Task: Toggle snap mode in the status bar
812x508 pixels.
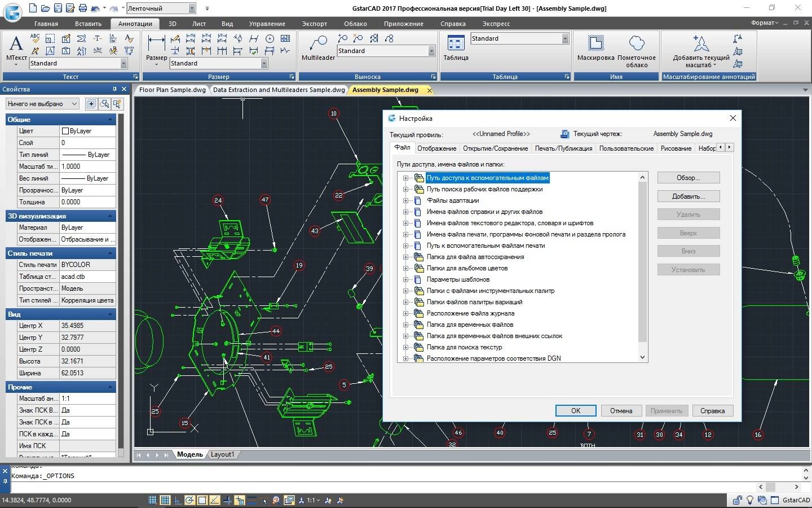Action: (153, 500)
